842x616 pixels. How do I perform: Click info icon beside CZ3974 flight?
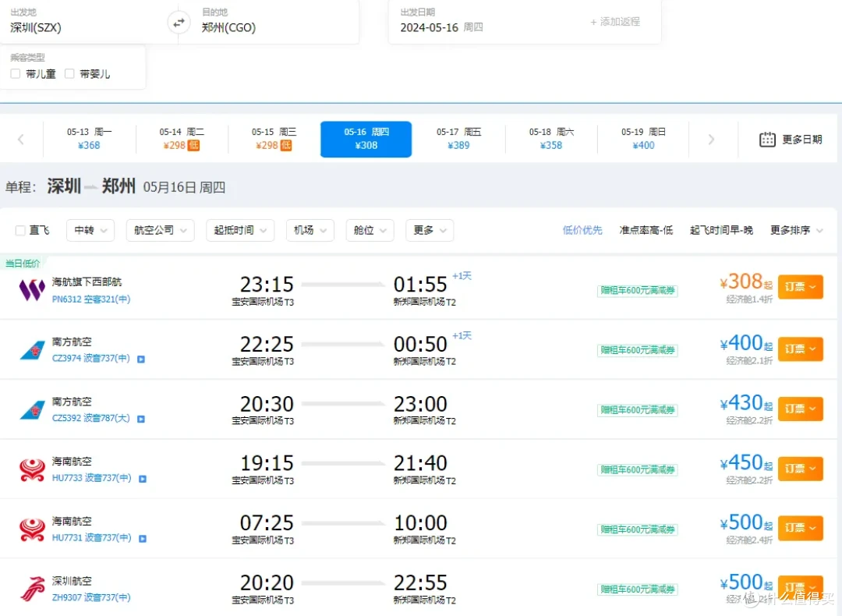tap(140, 359)
